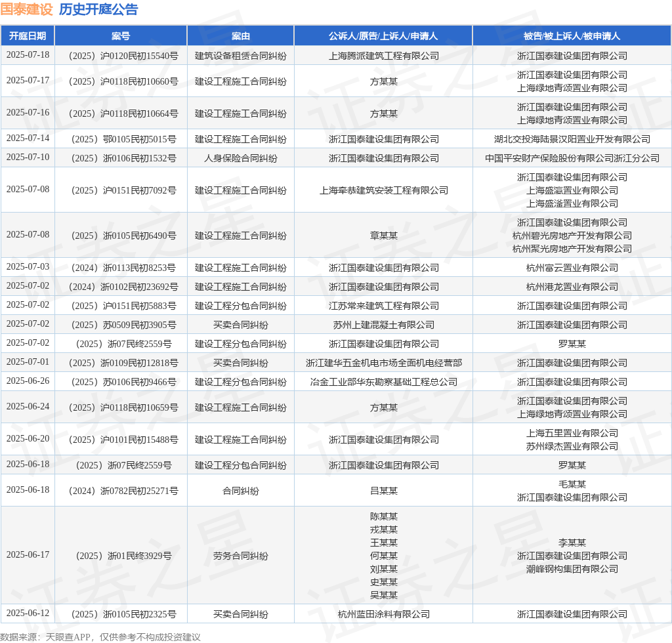Image resolution: width=672 pixels, height=643 pixels.
Task: Click the 国泰建设 title text
Action: click(x=26, y=9)
